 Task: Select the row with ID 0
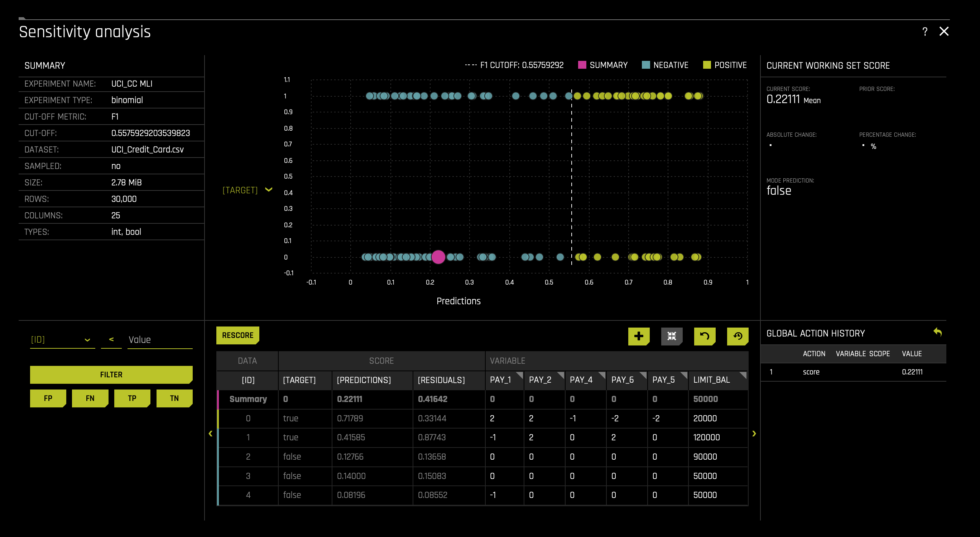click(x=482, y=419)
